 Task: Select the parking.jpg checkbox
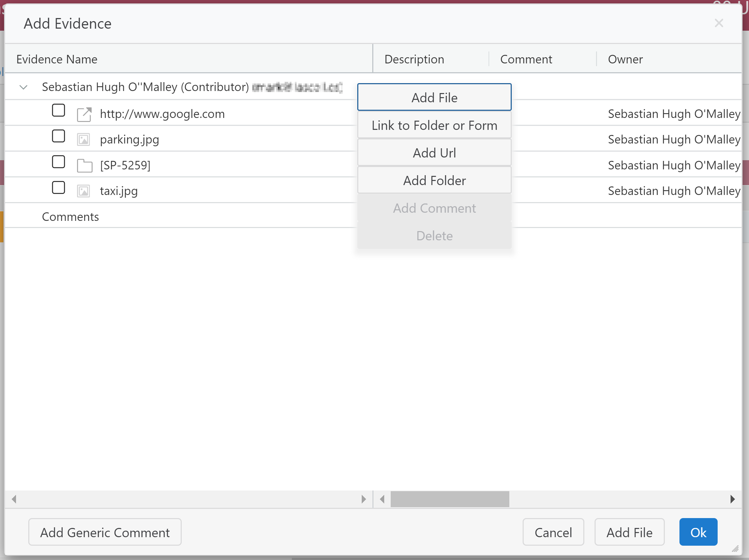pyautogui.click(x=58, y=136)
